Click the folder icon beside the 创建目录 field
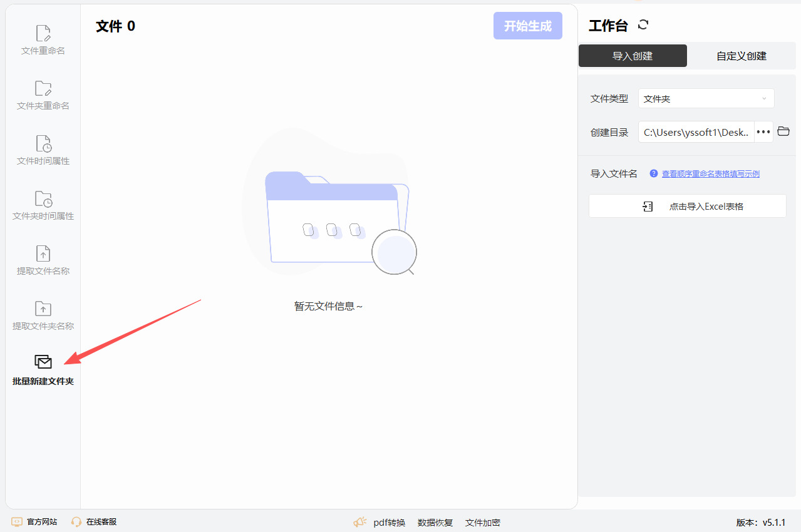801x532 pixels. [783, 131]
